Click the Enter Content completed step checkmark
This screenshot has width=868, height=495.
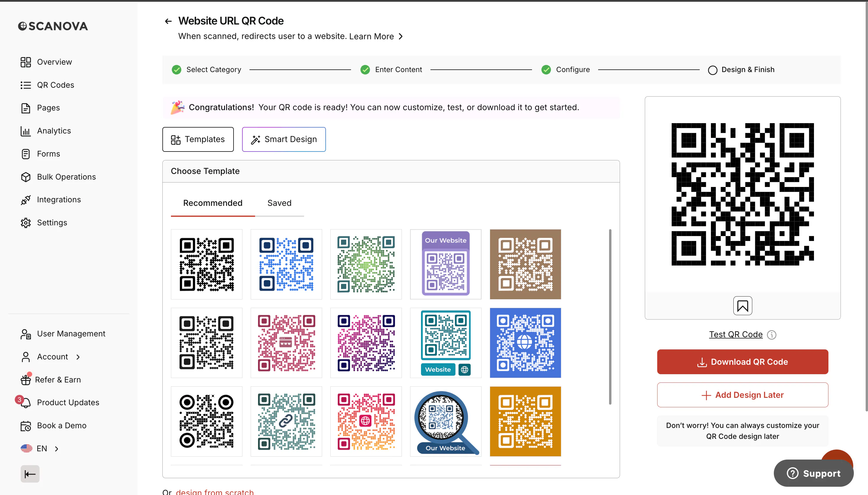tap(365, 70)
